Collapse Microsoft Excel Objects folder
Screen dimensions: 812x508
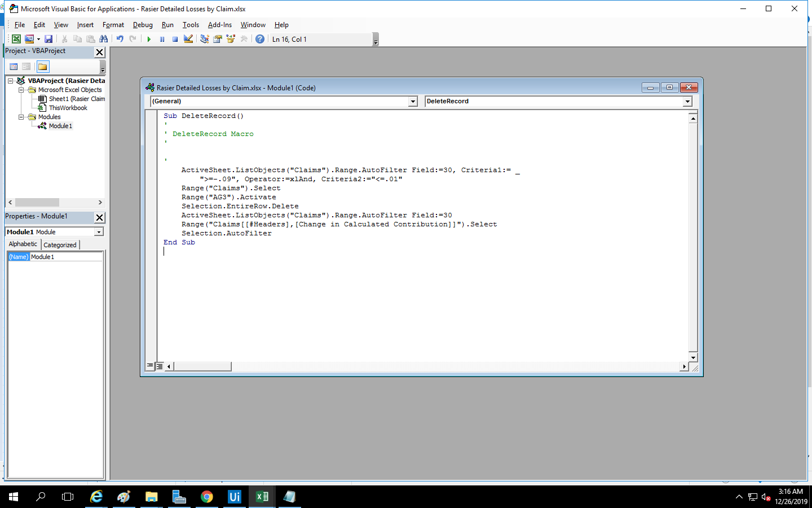tap(21, 90)
